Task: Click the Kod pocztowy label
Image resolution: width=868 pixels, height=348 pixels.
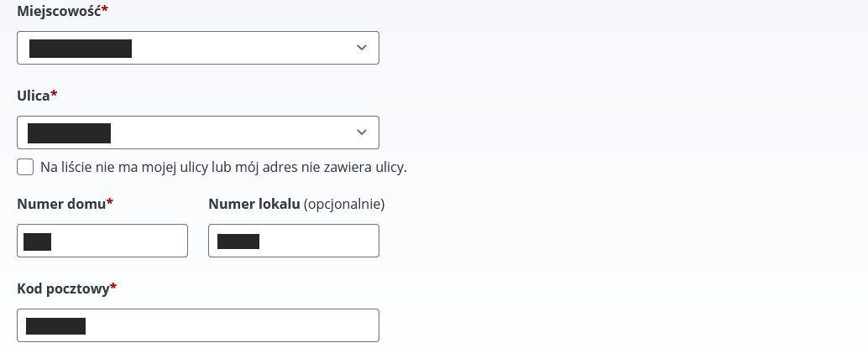Action: coord(63,288)
